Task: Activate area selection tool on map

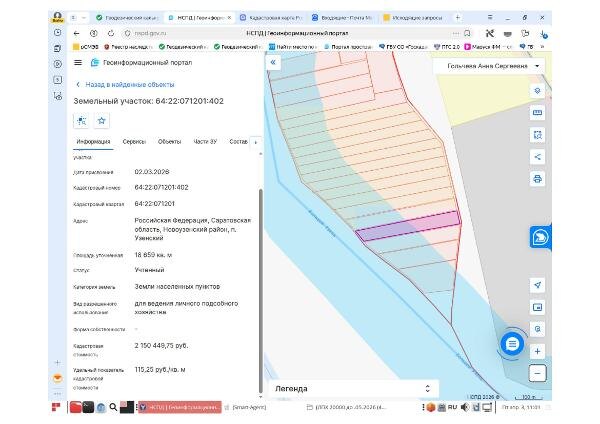Action: coord(537,135)
